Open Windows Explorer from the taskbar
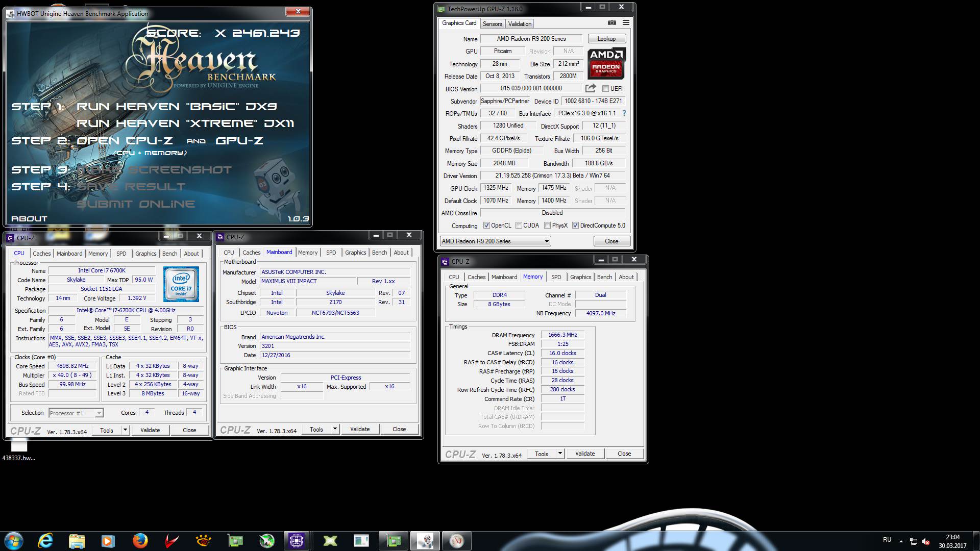The height and width of the screenshot is (551, 980). (x=77, y=541)
